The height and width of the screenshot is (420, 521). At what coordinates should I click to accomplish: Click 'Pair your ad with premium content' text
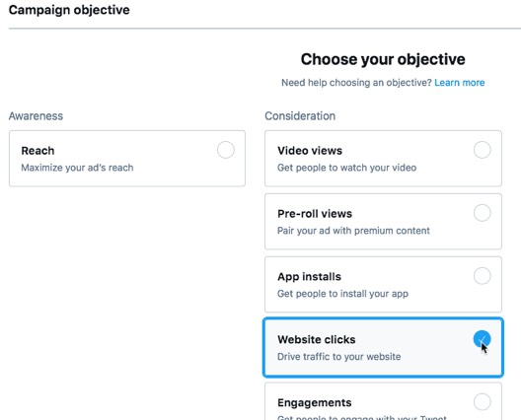[353, 231]
